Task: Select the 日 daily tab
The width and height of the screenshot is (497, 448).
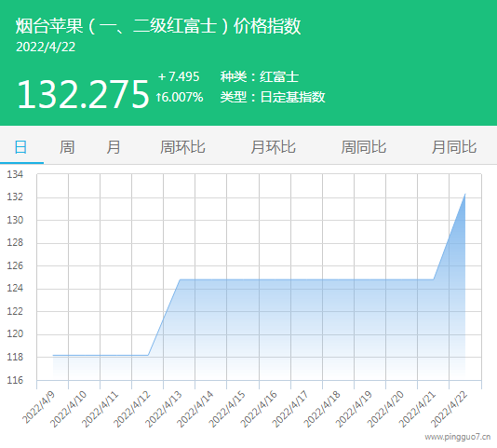Action: coord(21,147)
